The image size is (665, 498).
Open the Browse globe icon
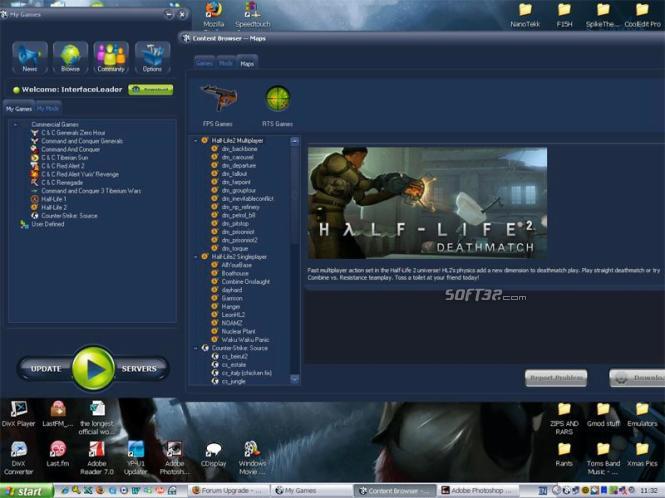[x=70, y=57]
